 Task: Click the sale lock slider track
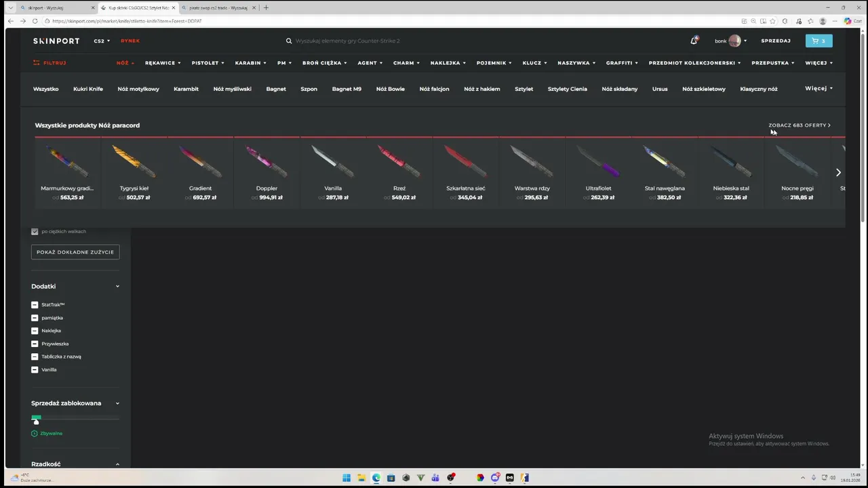[x=75, y=418]
